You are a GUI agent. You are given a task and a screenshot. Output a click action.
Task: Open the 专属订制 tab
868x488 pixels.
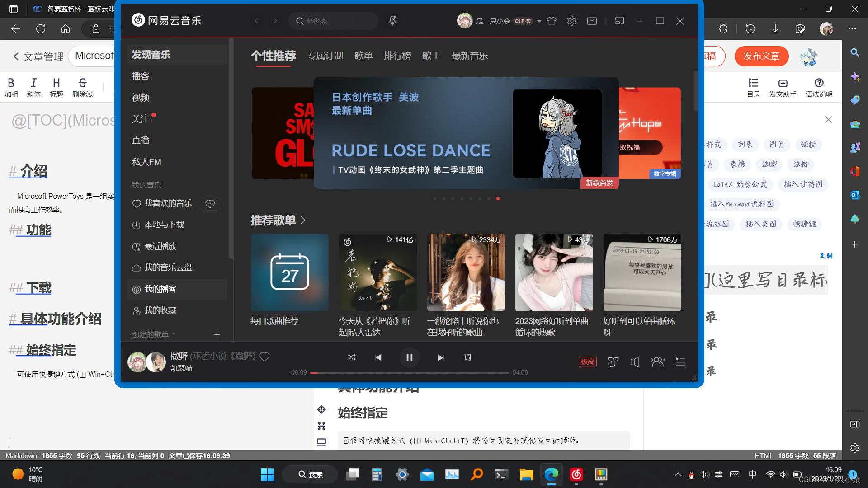point(325,56)
